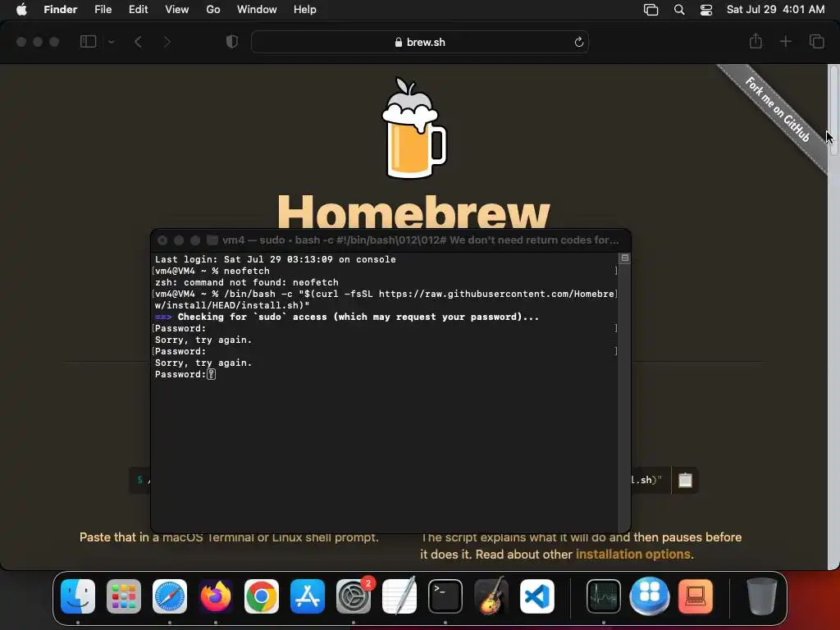Follow the Fork me on GitHub ribbon
Screen dimensions: 840x630
pyautogui.click(x=776, y=109)
